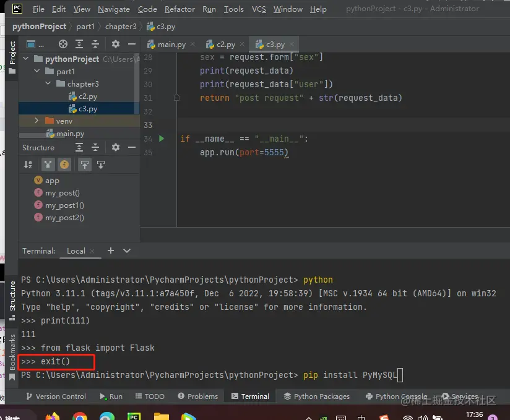Image resolution: width=510 pixels, height=420 pixels.
Task: Collapse all in Structure panel
Action: [95, 147]
